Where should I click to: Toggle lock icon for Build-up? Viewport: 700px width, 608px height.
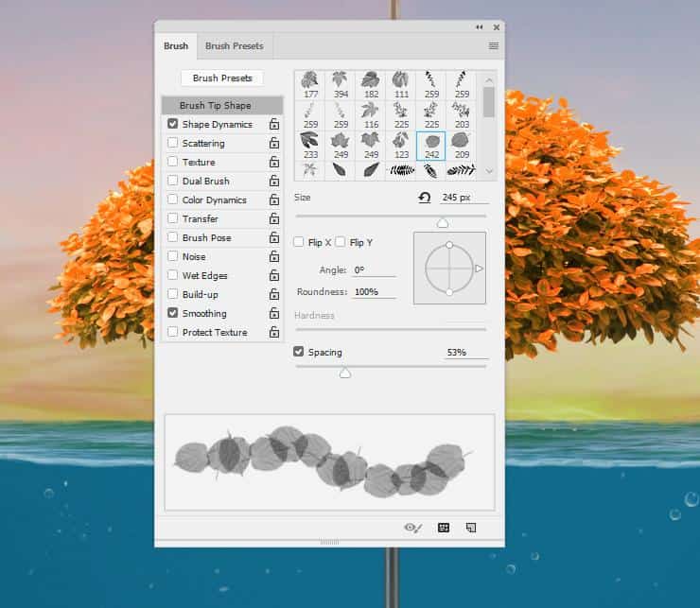click(x=274, y=294)
